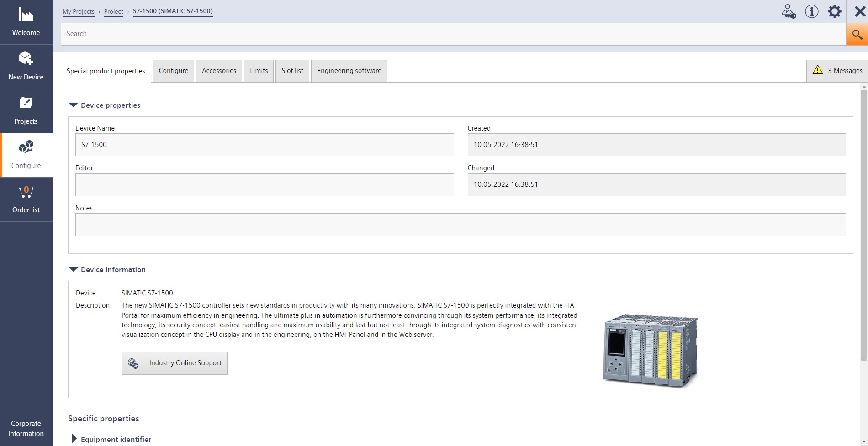The width and height of the screenshot is (868, 446).
Task: Open the settings gear icon
Action: tap(834, 11)
